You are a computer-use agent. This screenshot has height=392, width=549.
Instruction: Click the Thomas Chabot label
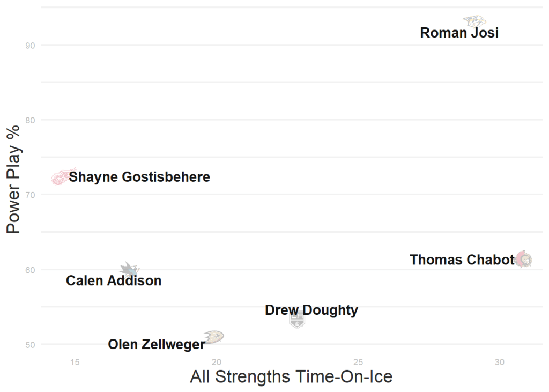click(x=462, y=260)
